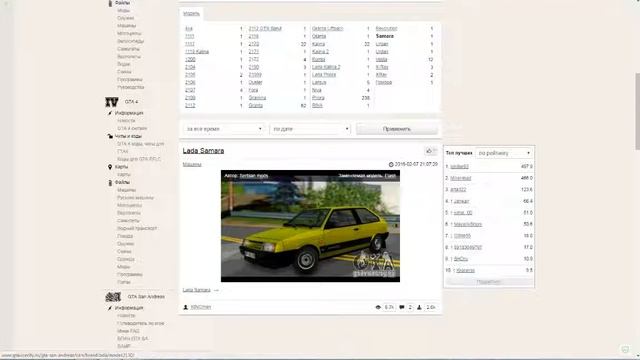Filter by the Granta model link
Image resolution: width=640 pixels, height=360 pixels.
click(256, 106)
